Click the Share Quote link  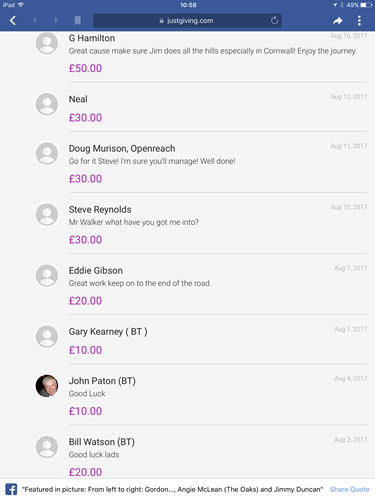click(x=350, y=489)
